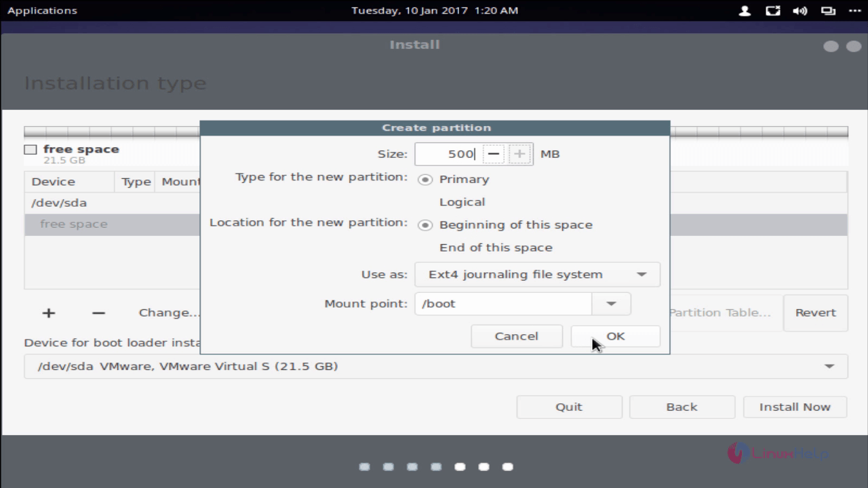This screenshot has height=488, width=868.
Task: Open the boot loader device dropdown
Action: pyautogui.click(x=436, y=367)
